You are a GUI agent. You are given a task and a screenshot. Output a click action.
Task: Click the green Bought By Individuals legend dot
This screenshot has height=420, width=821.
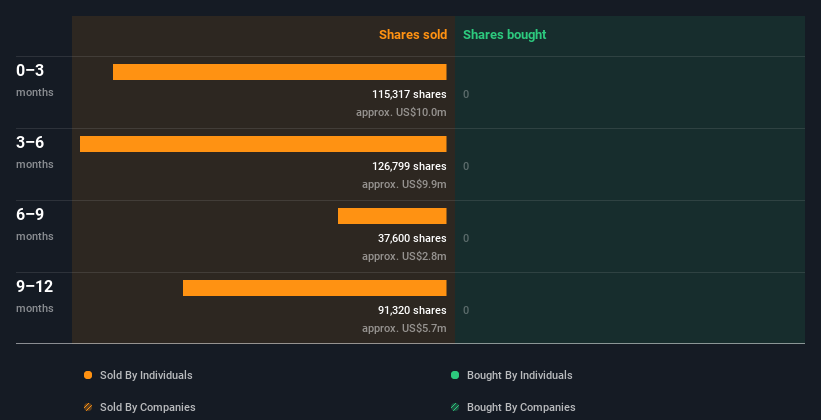pyautogui.click(x=455, y=375)
